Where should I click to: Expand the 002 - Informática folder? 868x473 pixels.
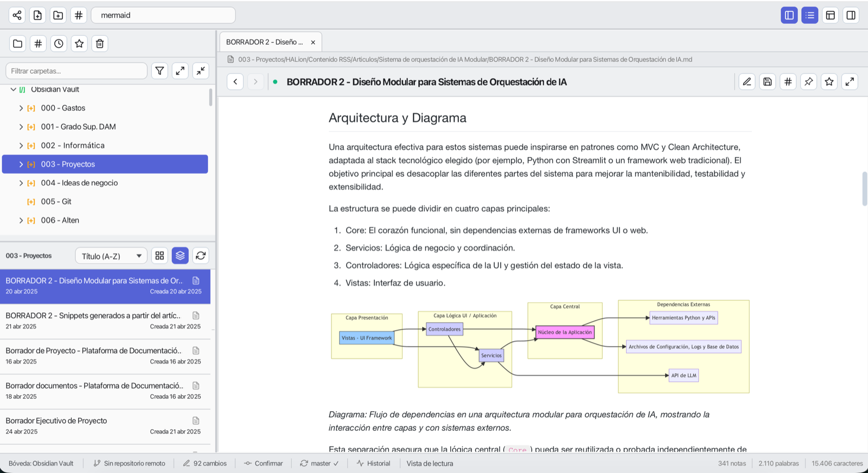tap(21, 145)
